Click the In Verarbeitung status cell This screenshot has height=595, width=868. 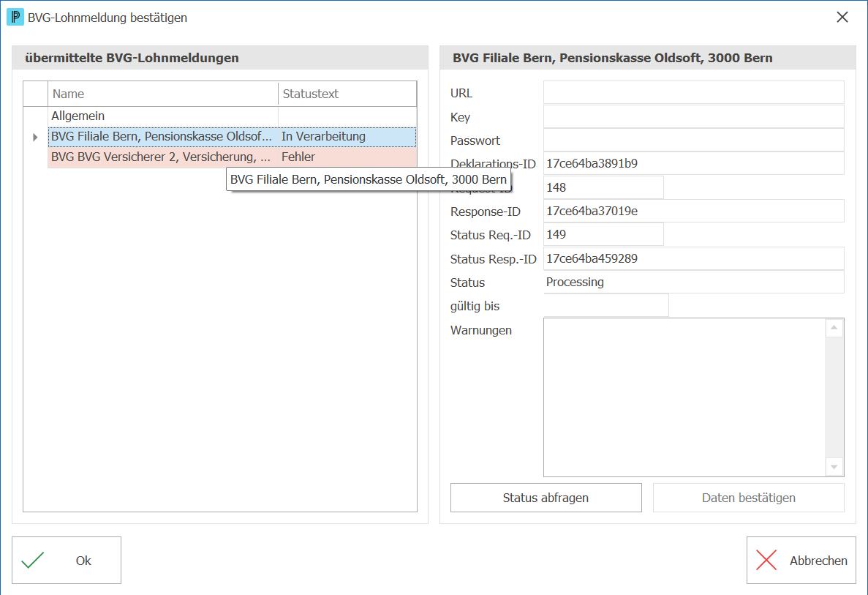click(x=347, y=136)
